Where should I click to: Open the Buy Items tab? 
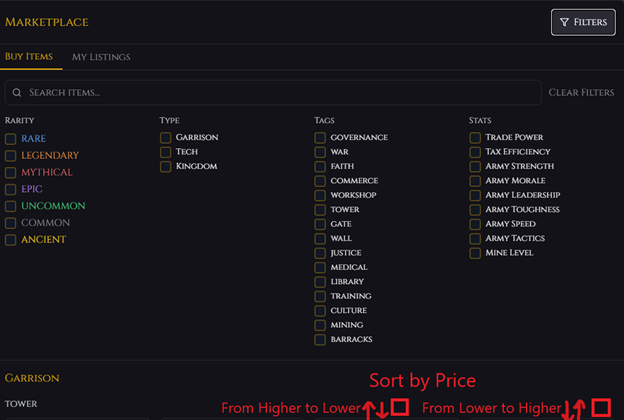[x=29, y=57]
